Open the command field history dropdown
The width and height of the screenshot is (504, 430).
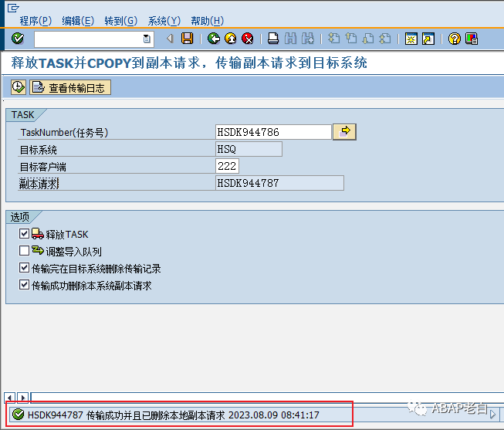coord(147,39)
